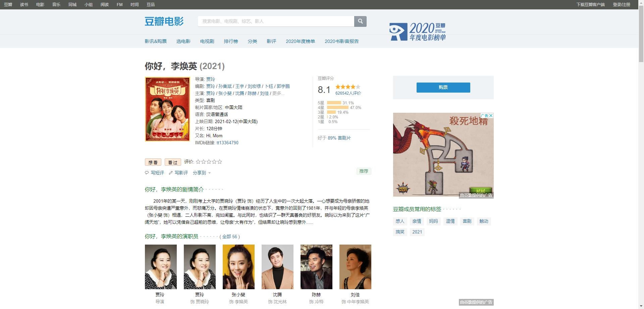Click into the movie search input field
The image size is (644, 309).
276,21
